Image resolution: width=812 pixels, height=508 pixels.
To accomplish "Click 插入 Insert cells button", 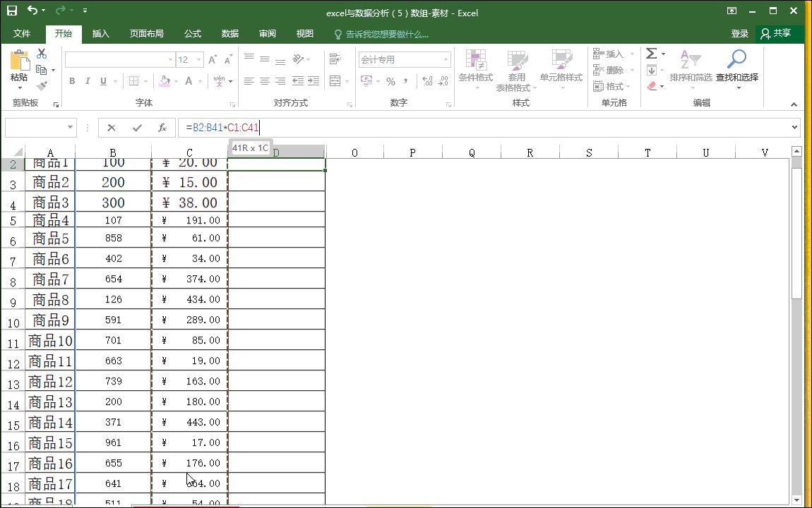I will coord(614,54).
